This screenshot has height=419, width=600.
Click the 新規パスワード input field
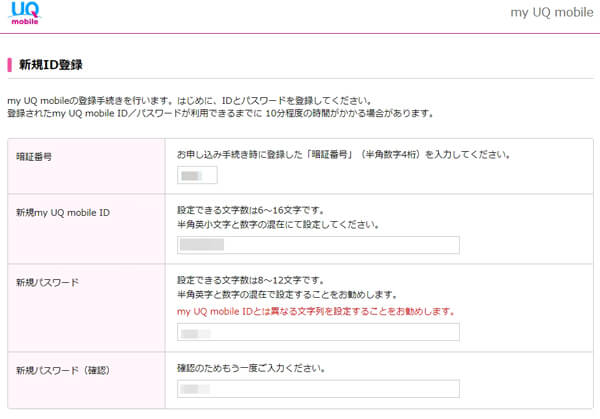[x=318, y=332]
